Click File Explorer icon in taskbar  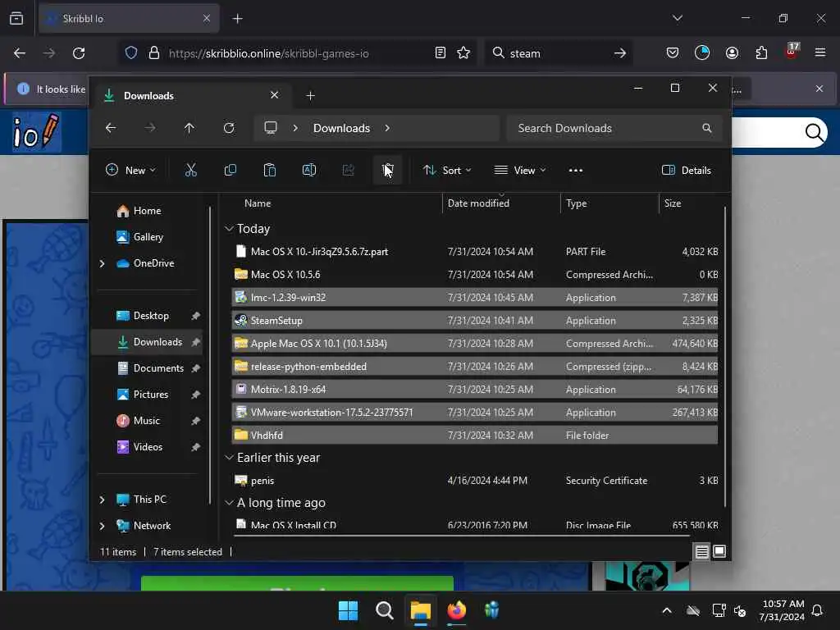[421, 610]
